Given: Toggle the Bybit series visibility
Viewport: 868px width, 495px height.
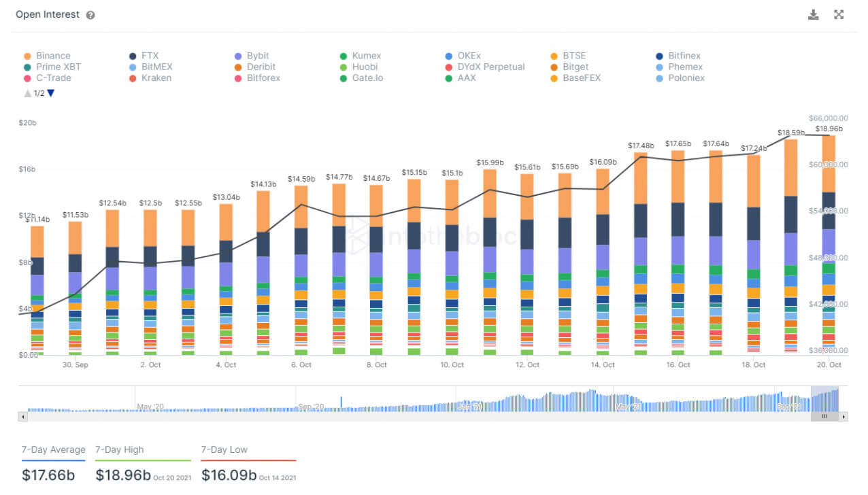Looking at the screenshot, I should [x=237, y=56].
